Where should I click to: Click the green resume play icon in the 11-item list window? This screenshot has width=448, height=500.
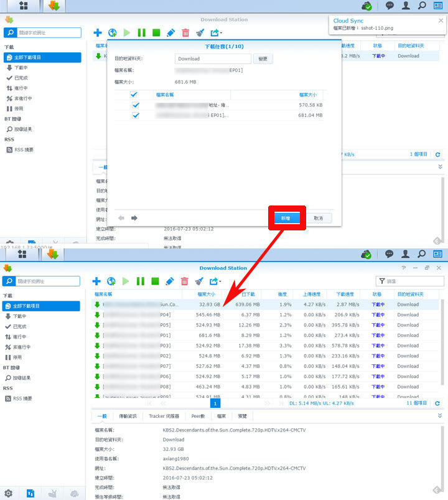point(126,281)
